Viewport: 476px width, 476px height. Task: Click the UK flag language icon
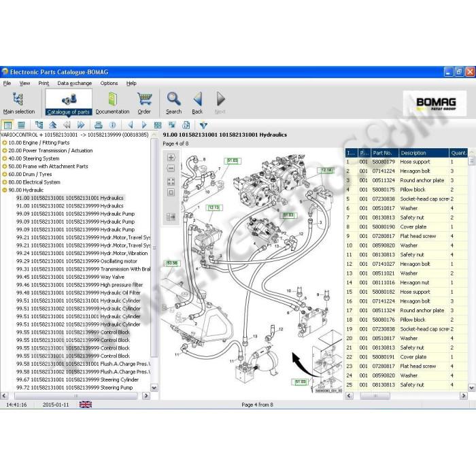pos(86,405)
